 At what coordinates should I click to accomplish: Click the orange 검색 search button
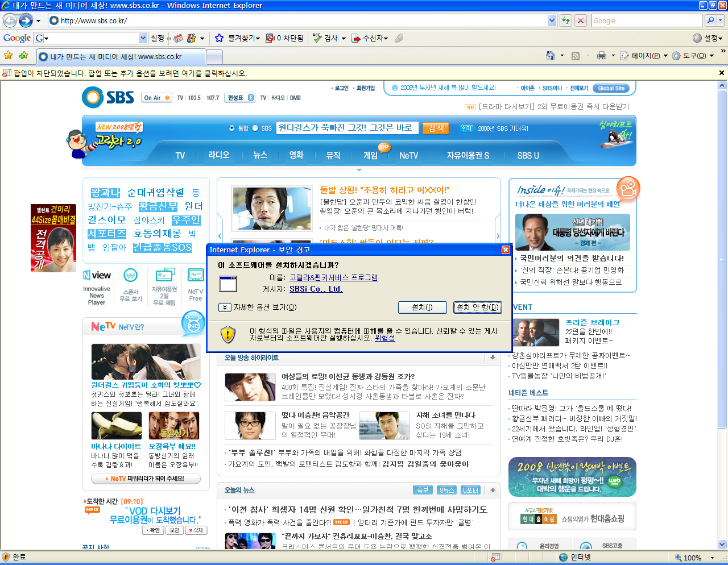[436, 128]
